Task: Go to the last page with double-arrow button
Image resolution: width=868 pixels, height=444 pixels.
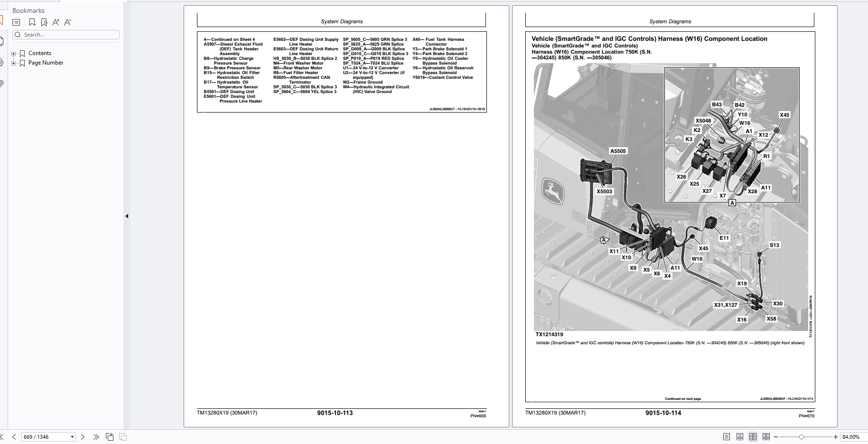Action: tap(96, 436)
